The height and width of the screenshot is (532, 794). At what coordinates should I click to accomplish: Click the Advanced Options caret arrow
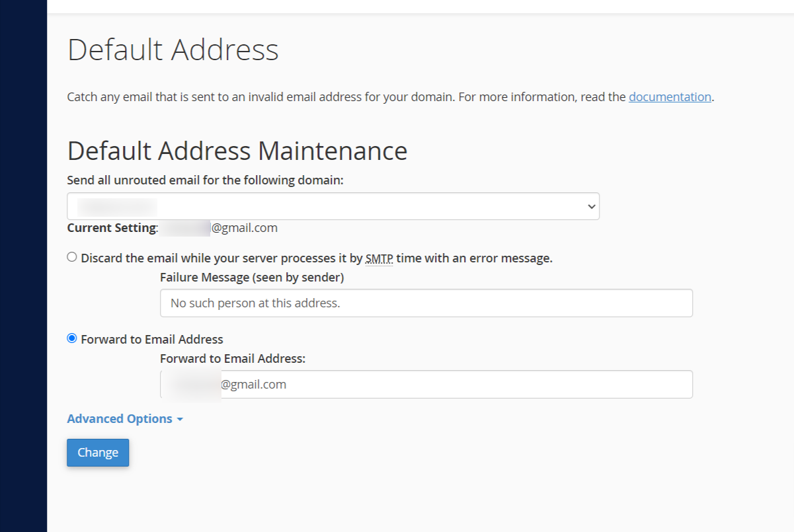(179, 419)
